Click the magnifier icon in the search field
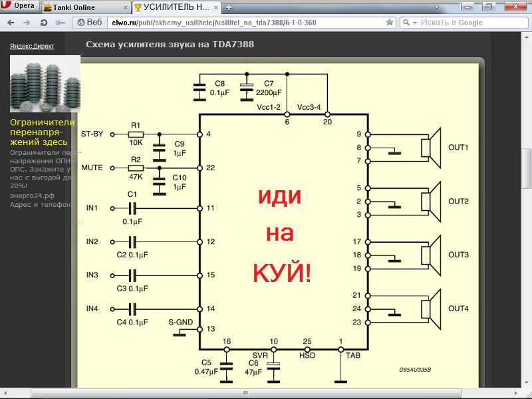Image resolution: width=532 pixels, height=399 pixels. pyautogui.click(x=406, y=22)
